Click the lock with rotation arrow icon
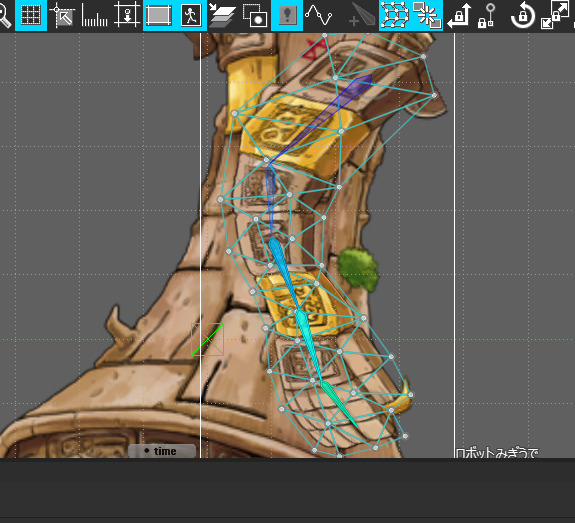 point(523,15)
